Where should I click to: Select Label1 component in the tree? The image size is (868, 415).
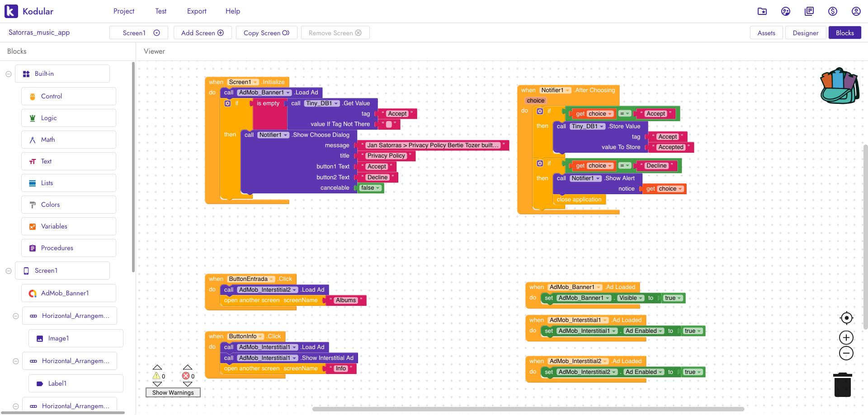coord(76,383)
